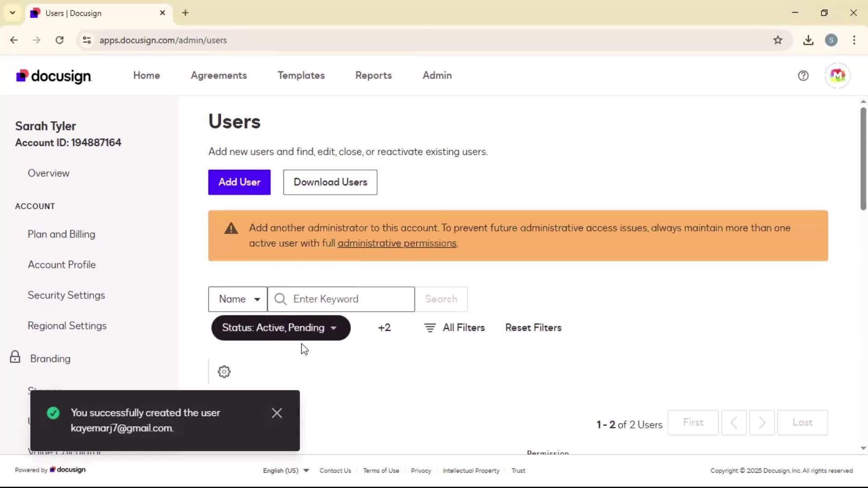Screen dimensions: 868x488
Task: Open Plan and Billing in sidebar
Action: [61, 234]
